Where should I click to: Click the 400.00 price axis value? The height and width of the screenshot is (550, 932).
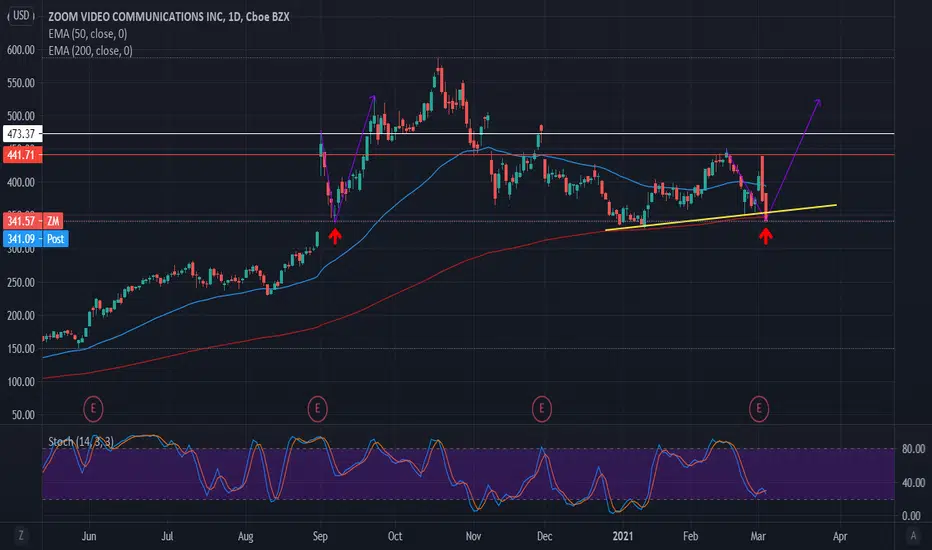(21, 183)
